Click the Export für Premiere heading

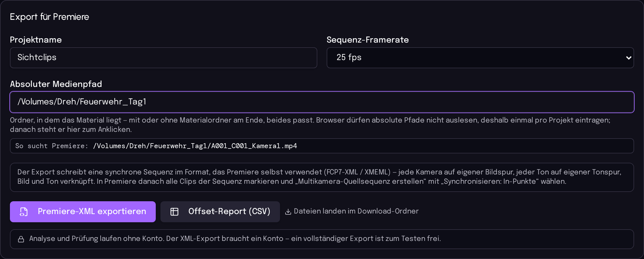pyautogui.click(x=50, y=17)
